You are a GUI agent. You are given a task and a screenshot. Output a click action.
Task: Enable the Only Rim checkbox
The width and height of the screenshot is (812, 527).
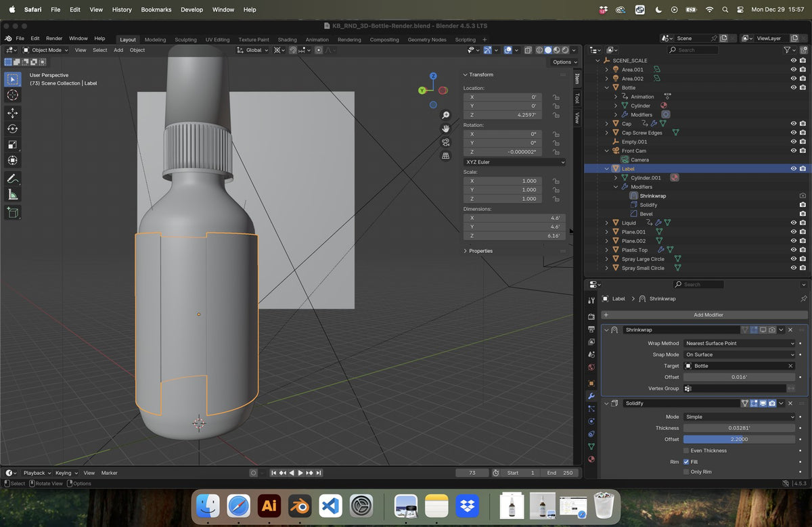point(686,472)
